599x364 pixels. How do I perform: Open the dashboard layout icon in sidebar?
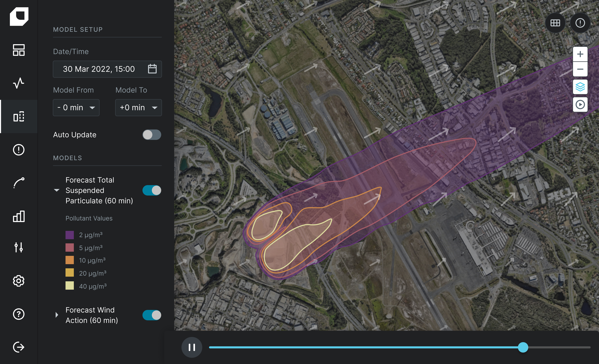pyautogui.click(x=19, y=50)
